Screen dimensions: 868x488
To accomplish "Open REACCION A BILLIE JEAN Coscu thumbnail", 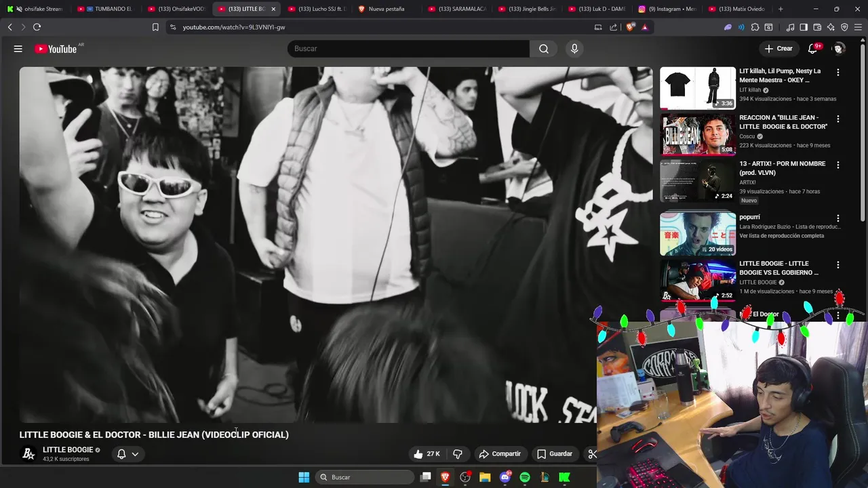I will [698, 134].
